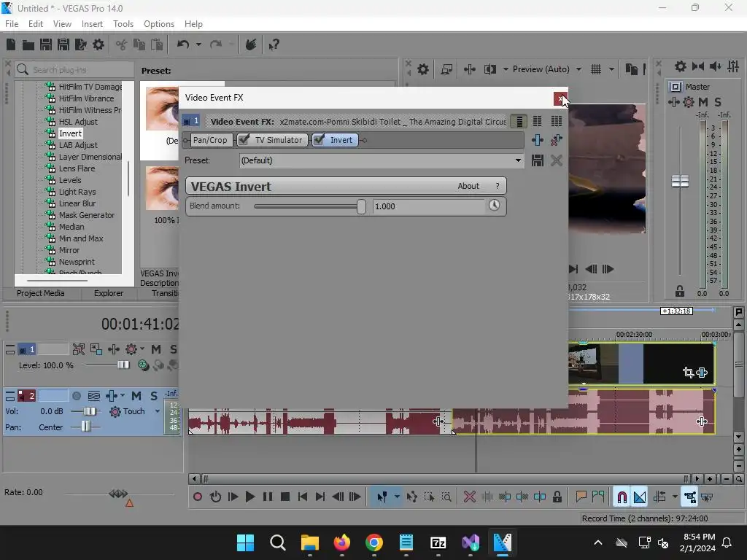Open Preview window project video properties gear

click(x=422, y=69)
